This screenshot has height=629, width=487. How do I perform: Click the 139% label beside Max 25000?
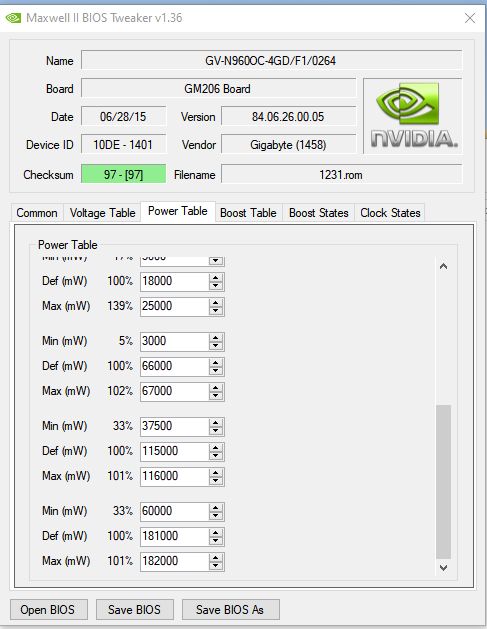(x=120, y=306)
